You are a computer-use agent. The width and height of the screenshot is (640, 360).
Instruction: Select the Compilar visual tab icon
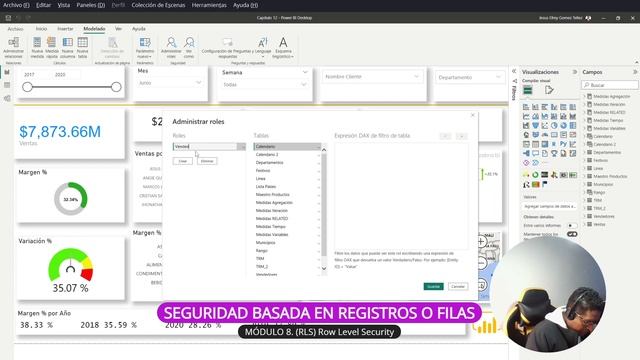(528, 90)
